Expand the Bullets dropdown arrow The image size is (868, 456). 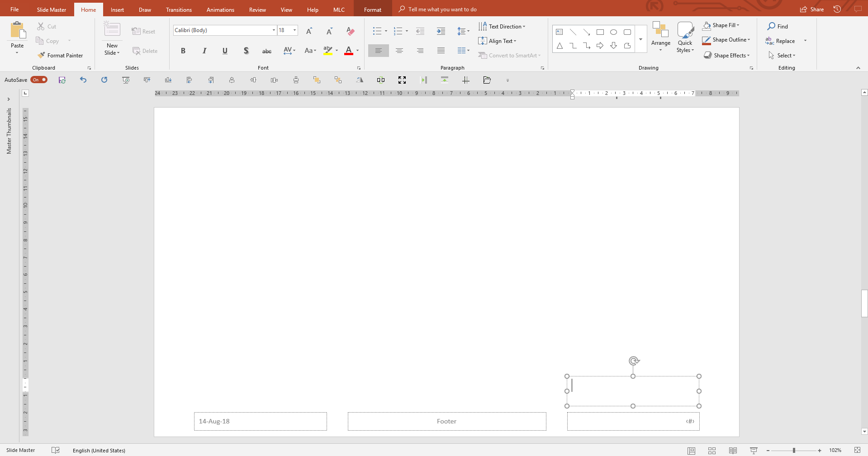point(386,31)
